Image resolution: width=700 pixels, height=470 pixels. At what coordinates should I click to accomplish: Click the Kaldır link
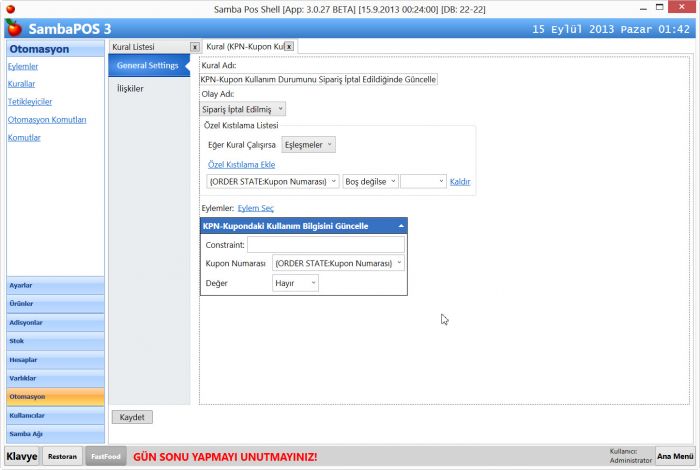click(460, 181)
